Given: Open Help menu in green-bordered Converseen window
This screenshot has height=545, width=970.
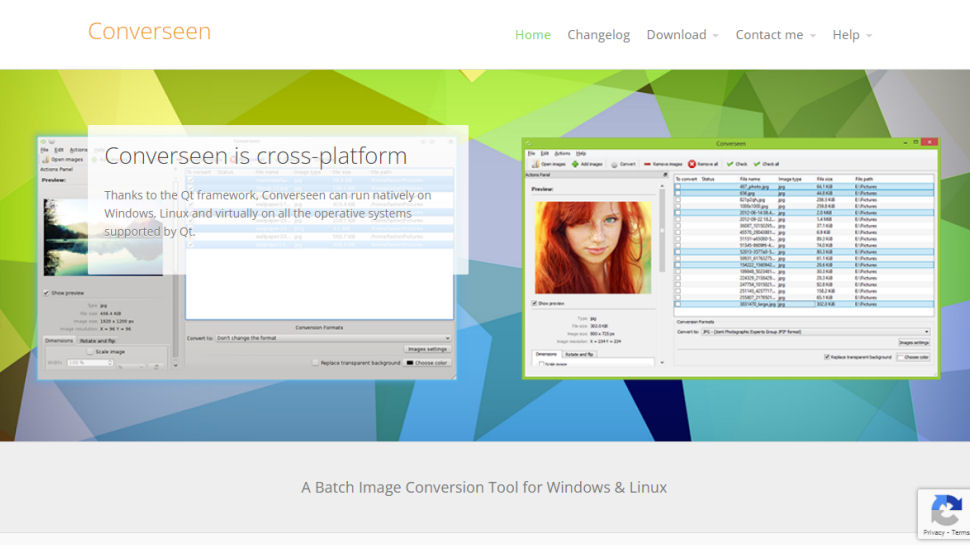Looking at the screenshot, I should pos(581,153).
